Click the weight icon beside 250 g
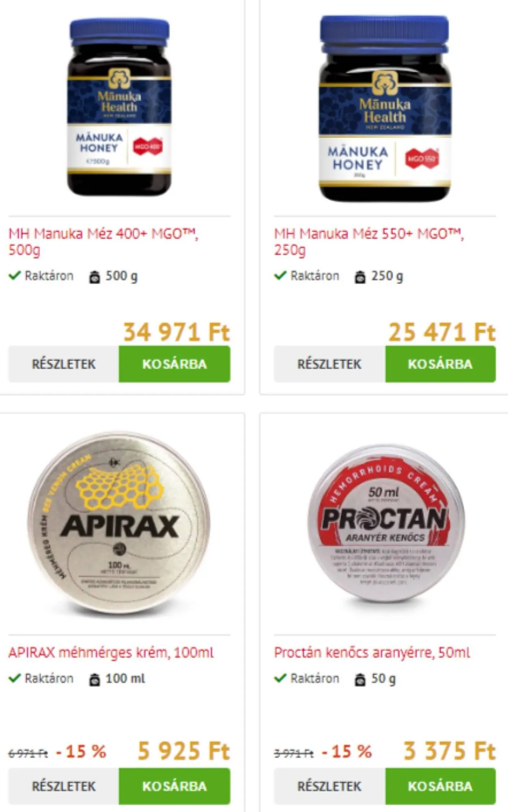The height and width of the screenshot is (812, 508). 360,276
